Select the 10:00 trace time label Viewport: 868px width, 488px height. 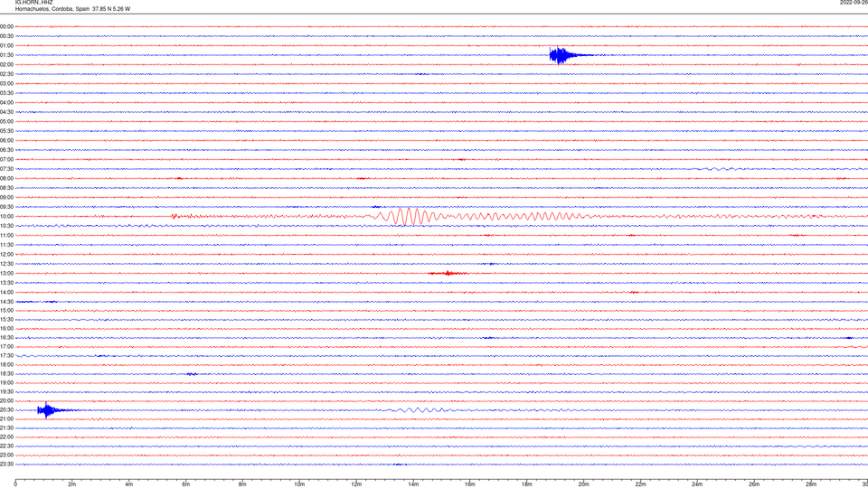6,216
